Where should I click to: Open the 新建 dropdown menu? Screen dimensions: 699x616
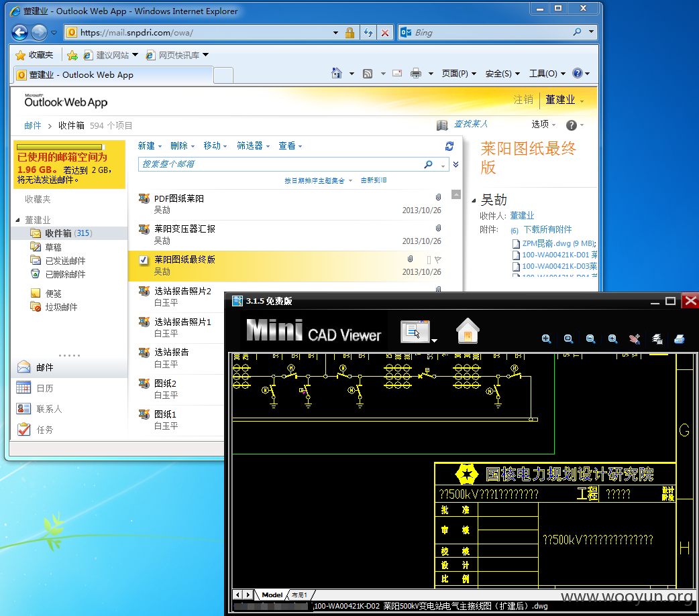pyautogui.click(x=150, y=145)
